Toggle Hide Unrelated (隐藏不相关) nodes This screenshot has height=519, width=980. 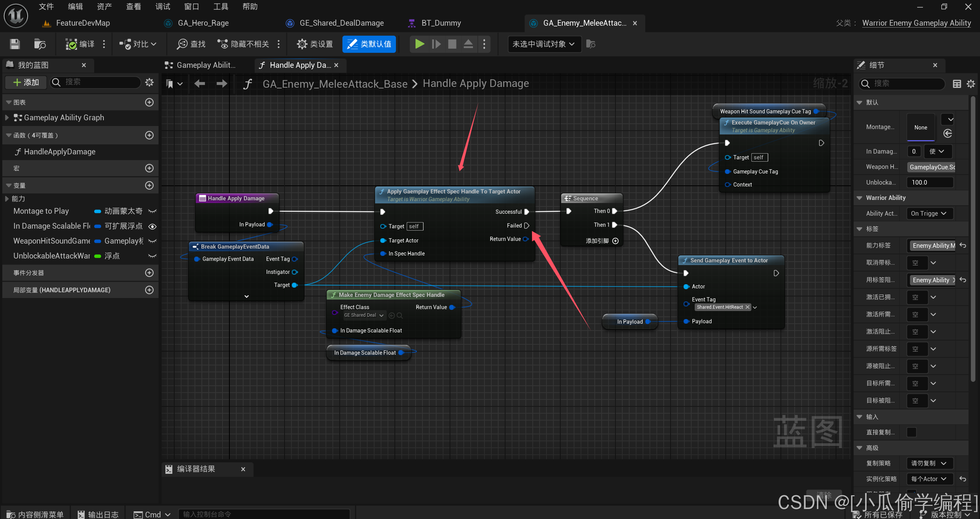[243, 44]
